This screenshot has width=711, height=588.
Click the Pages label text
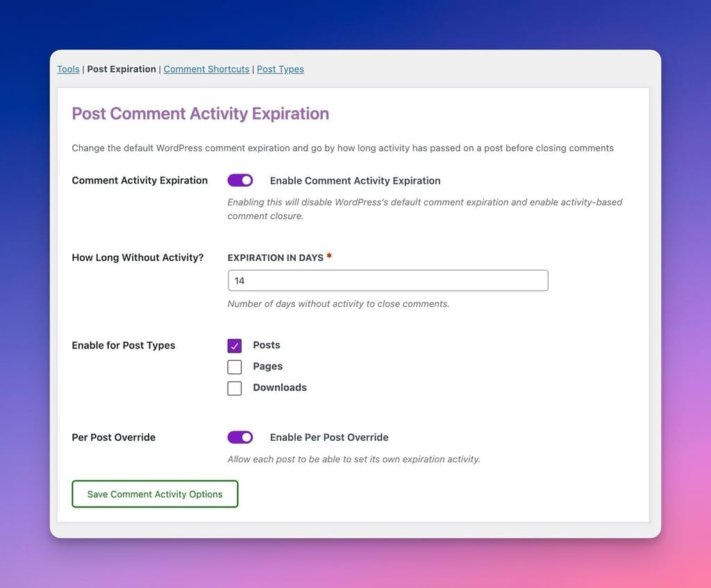(267, 367)
